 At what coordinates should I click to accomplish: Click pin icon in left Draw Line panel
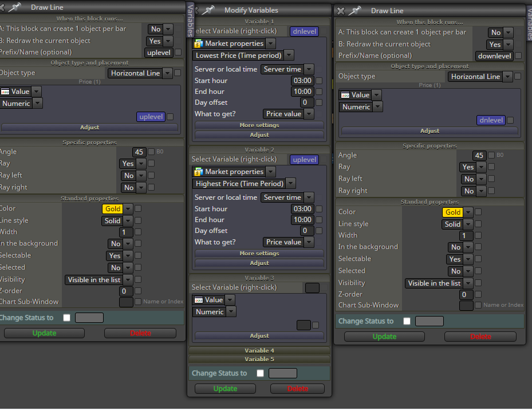point(15,7)
